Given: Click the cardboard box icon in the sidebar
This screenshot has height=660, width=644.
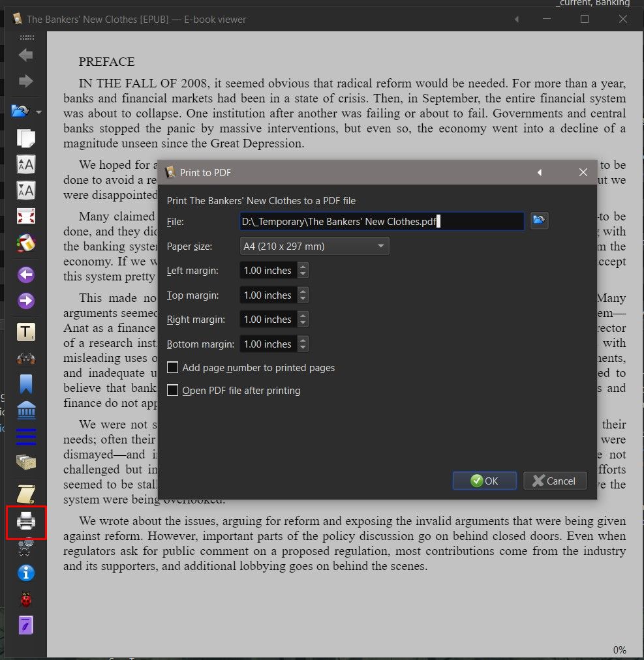Looking at the screenshot, I should coord(25,462).
